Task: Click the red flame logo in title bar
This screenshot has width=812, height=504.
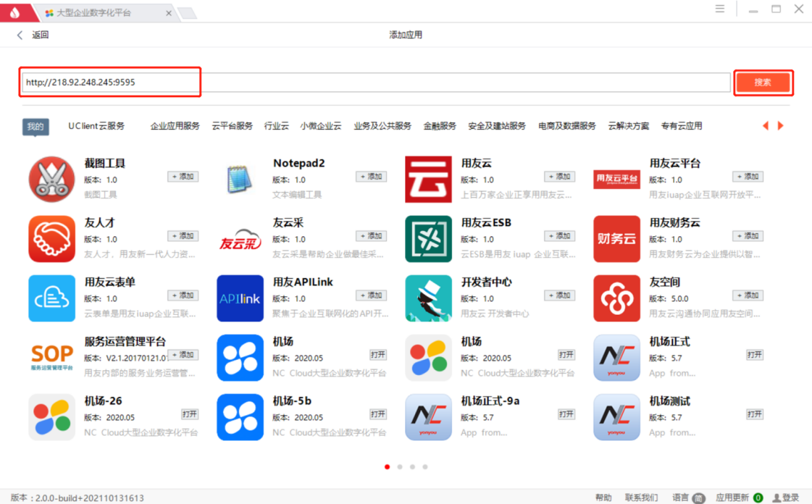Action: tap(14, 12)
